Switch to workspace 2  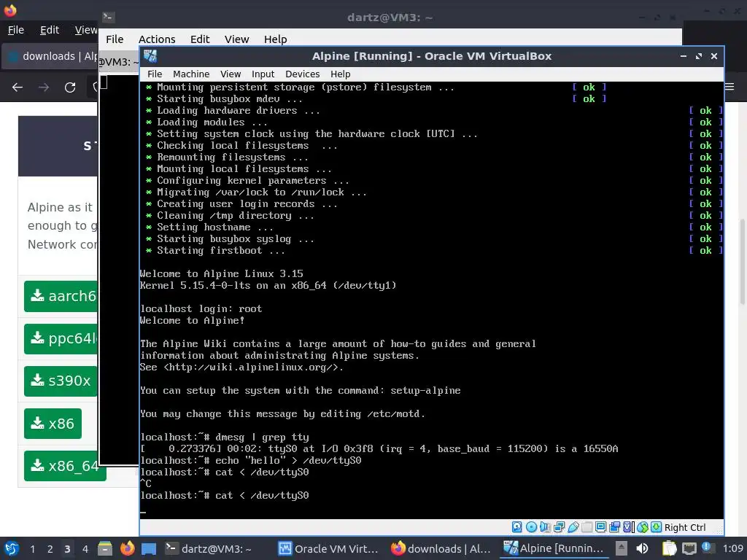pyautogui.click(x=50, y=549)
